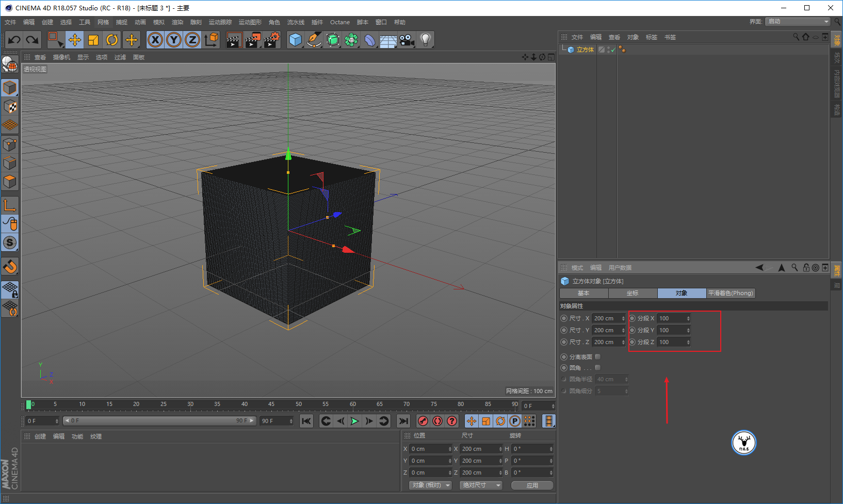Open the 书签 object manager menu
843x504 pixels.
[x=670, y=37]
